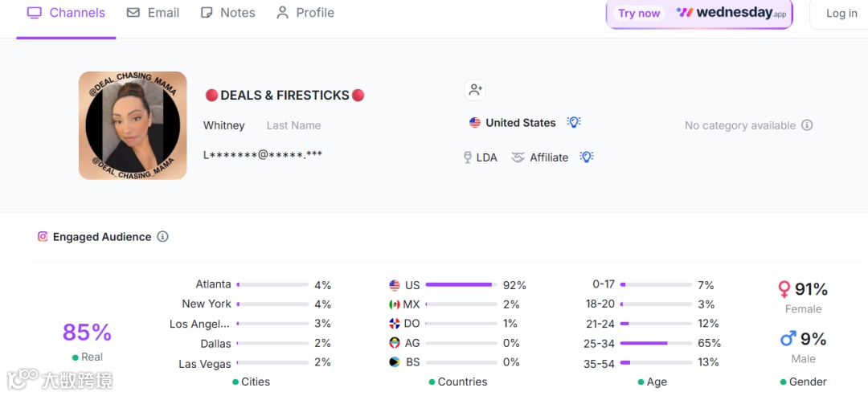Click the US countries percentage bar
This screenshot has width=868, height=396.
point(461,285)
